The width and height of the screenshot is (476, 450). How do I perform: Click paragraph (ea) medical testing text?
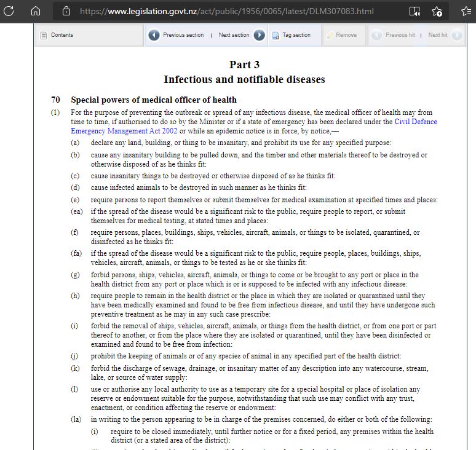coord(248,216)
